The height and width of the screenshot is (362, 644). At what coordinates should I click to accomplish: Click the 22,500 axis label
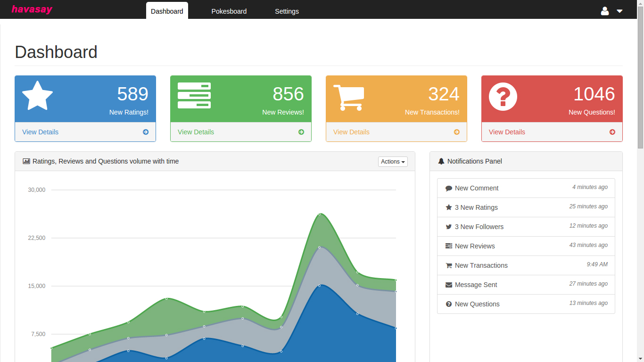pyautogui.click(x=37, y=238)
